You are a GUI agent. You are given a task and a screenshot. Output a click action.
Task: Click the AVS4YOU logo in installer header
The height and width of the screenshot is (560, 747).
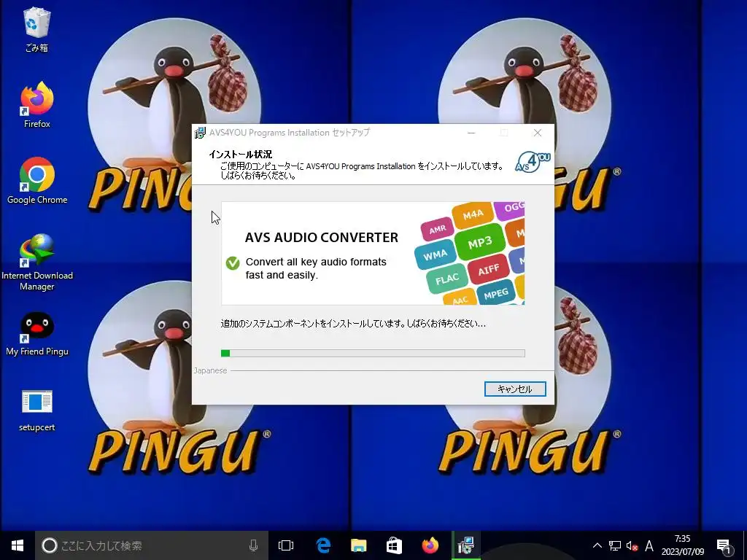pyautogui.click(x=533, y=162)
